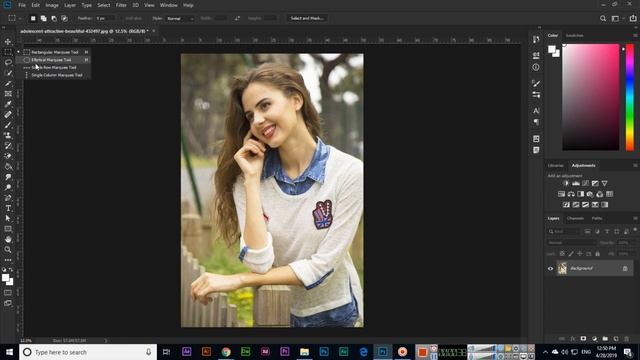Select the Clone Stamp tool
The width and height of the screenshot is (640, 360).
click(8, 135)
